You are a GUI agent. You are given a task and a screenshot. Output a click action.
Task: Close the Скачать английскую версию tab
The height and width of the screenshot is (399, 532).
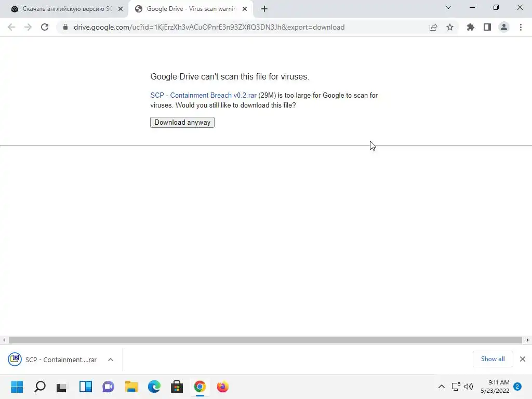click(121, 9)
